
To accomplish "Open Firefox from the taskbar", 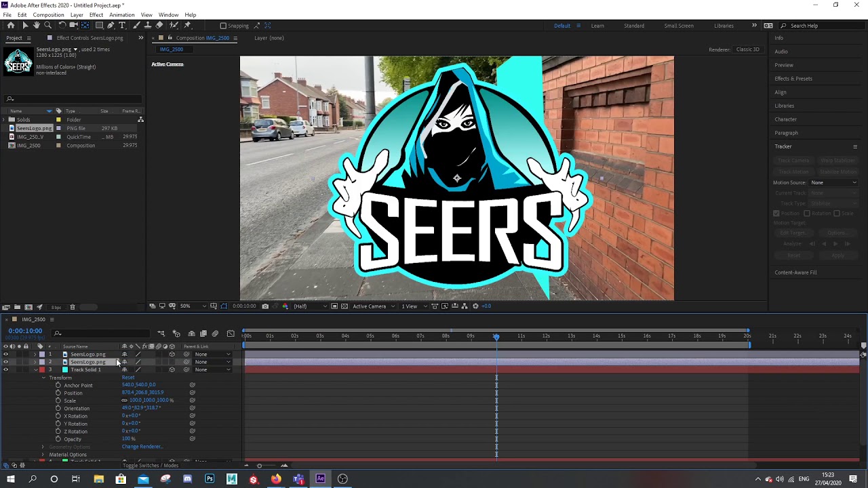I will click(276, 479).
